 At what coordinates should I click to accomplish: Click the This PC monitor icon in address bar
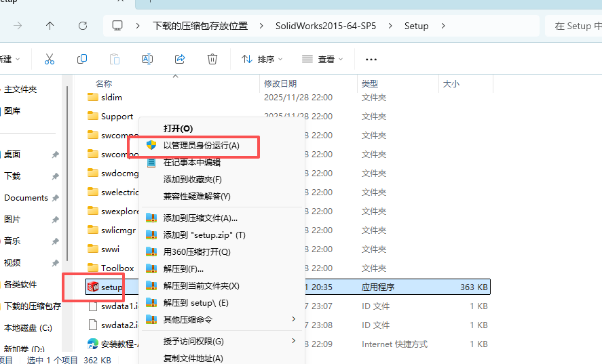[x=117, y=26]
